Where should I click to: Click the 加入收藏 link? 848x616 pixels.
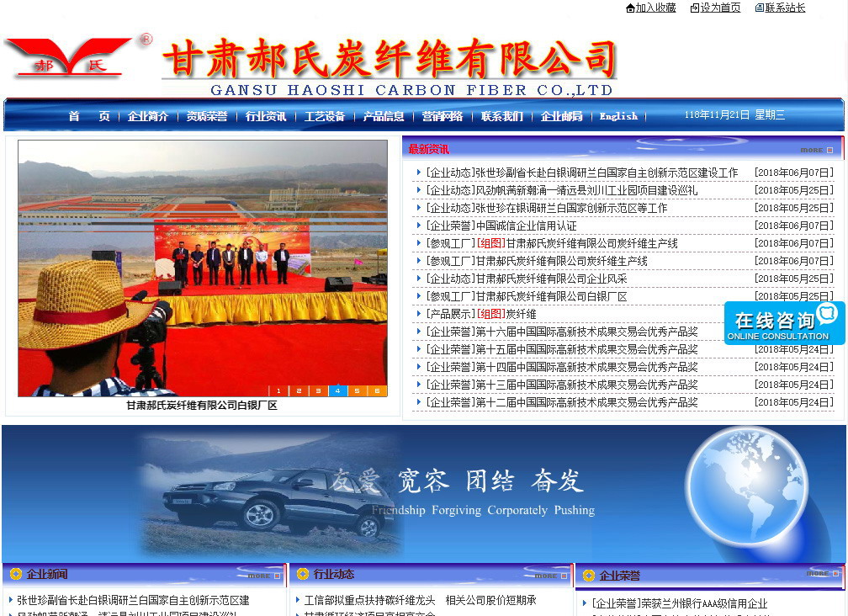pos(656,8)
